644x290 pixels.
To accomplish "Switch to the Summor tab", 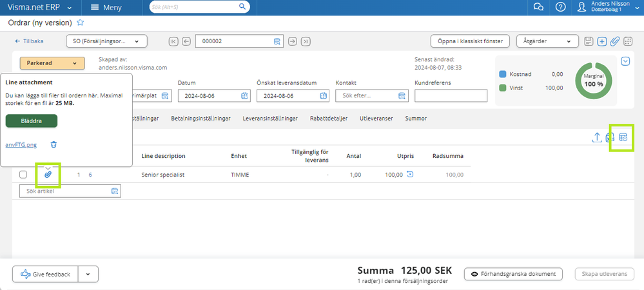I will point(416,119).
